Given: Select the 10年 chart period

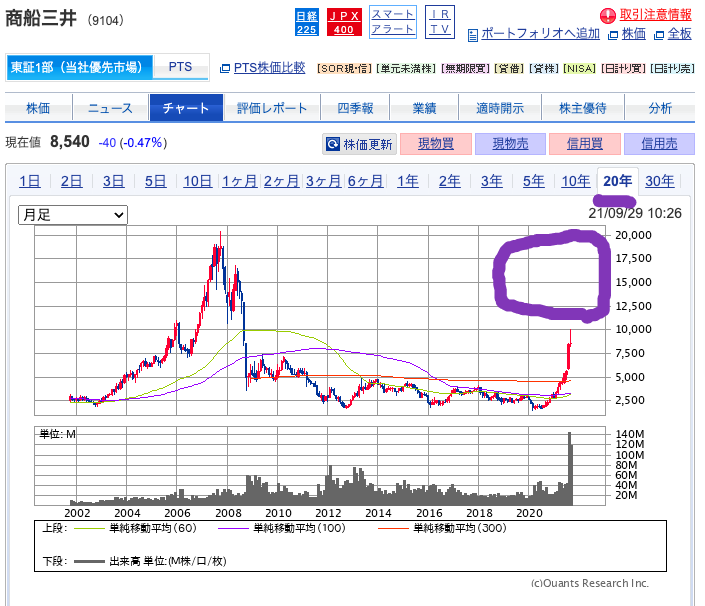Looking at the screenshot, I should coord(576,182).
